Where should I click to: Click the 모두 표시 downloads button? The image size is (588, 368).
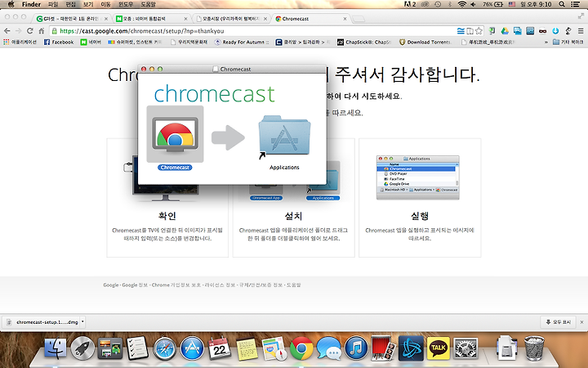click(558, 322)
